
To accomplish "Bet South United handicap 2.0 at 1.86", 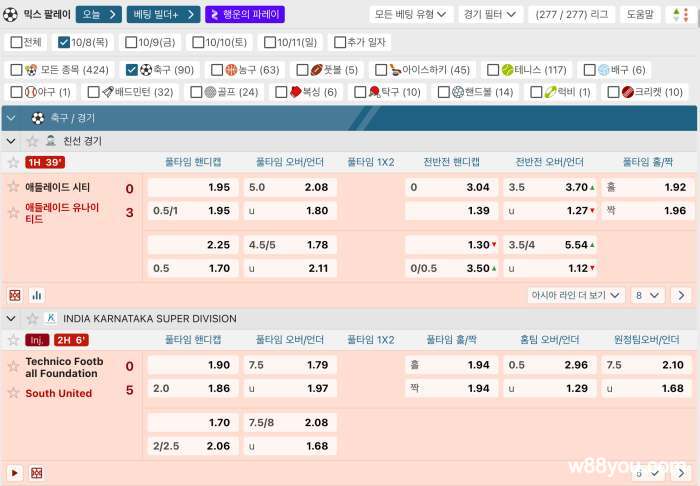I will (193, 388).
